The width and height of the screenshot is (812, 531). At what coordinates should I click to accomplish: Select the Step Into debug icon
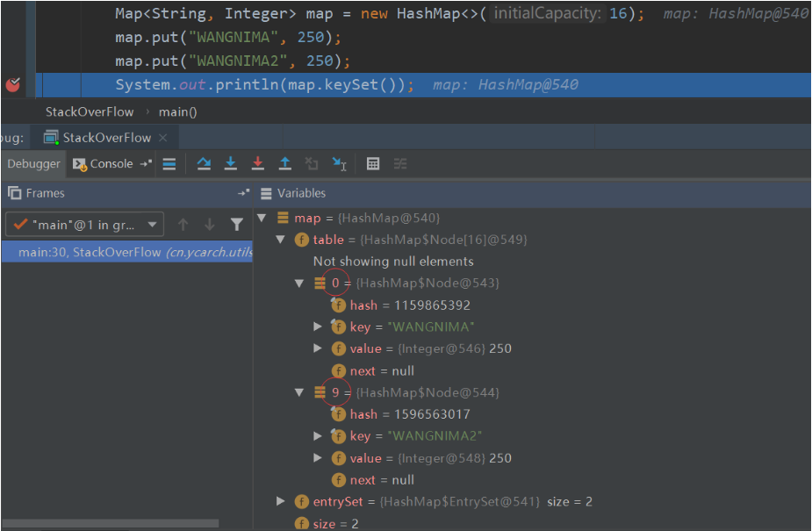(x=231, y=163)
